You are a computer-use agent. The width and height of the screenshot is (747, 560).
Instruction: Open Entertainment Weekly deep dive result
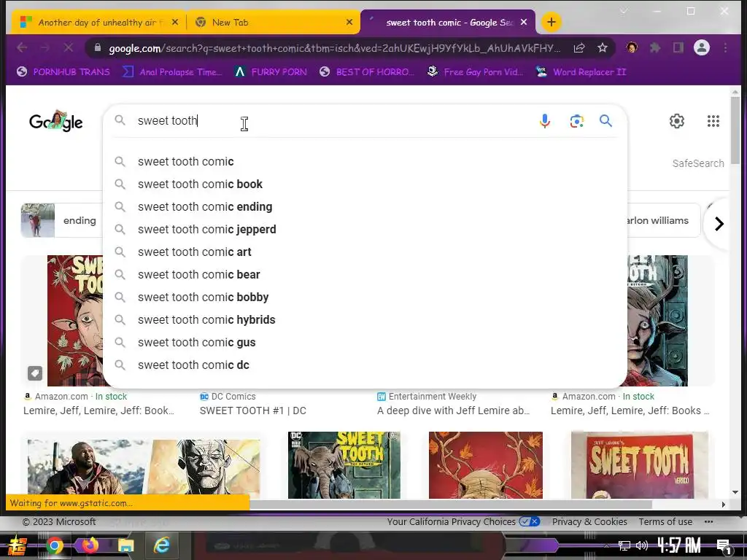pyautogui.click(x=453, y=411)
